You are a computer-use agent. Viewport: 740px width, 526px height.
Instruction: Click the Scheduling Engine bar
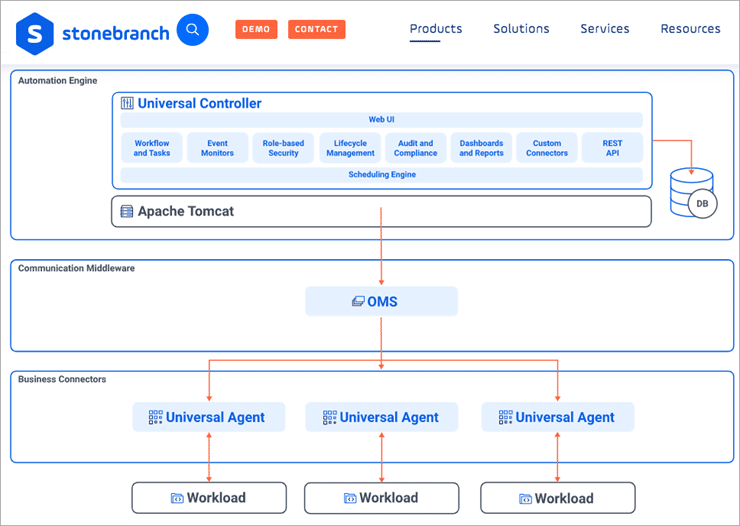[381, 175]
